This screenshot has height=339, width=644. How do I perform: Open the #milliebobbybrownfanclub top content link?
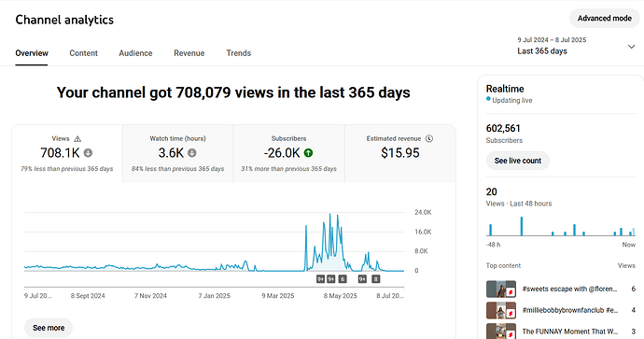569,310
